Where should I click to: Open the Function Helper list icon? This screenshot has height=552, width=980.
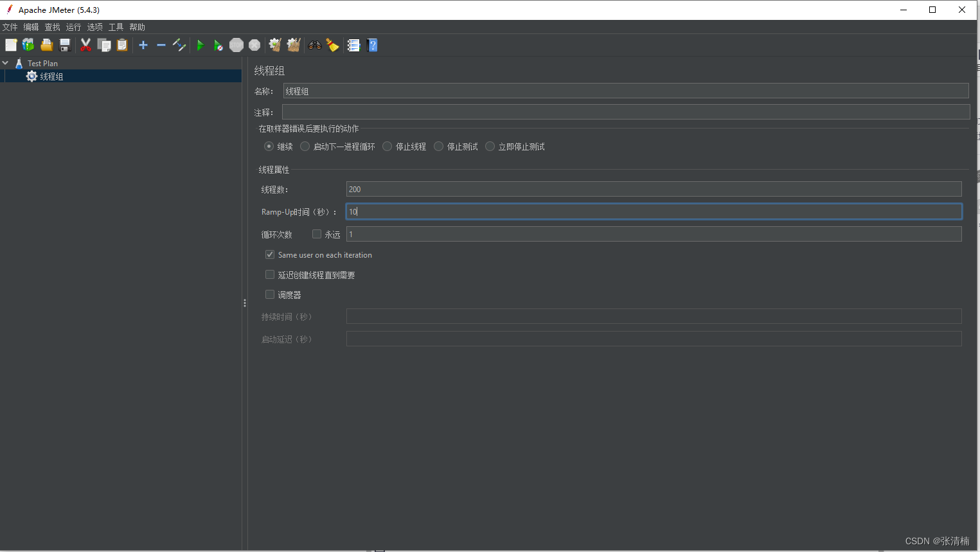click(353, 45)
